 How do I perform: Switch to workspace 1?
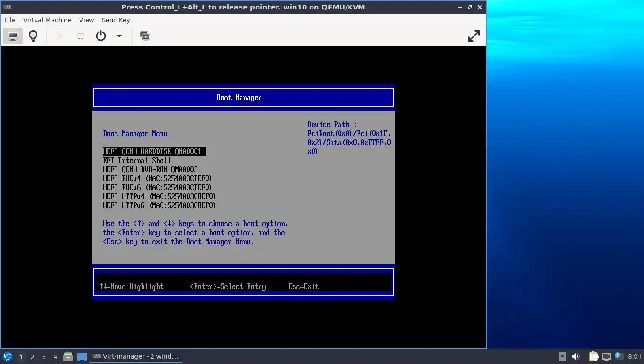pyautogui.click(x=21, y=356)
